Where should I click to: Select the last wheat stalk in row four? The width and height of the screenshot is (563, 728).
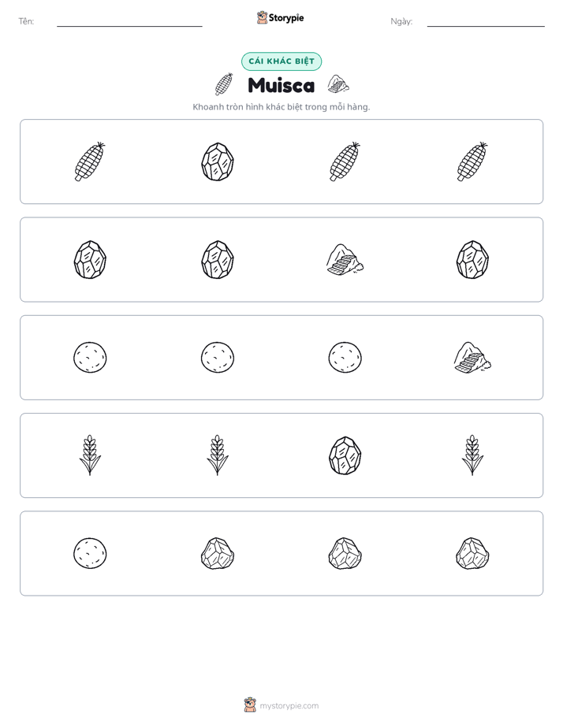coord(472,455)
